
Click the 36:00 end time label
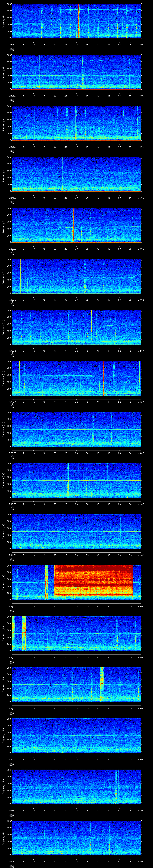(141, 249)
